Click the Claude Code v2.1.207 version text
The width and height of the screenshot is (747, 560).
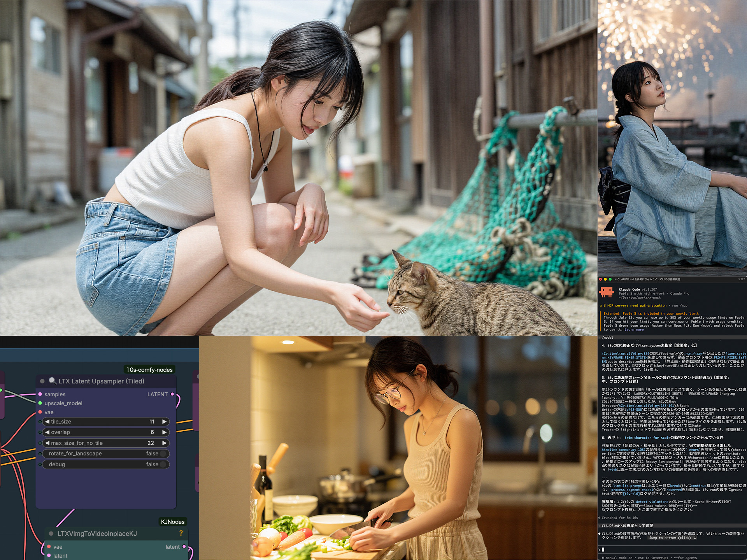pyautogui.click(x=638, y=289)
